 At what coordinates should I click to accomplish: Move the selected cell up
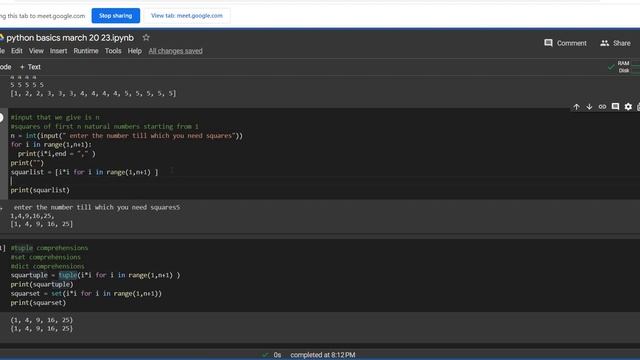[576, 107]
